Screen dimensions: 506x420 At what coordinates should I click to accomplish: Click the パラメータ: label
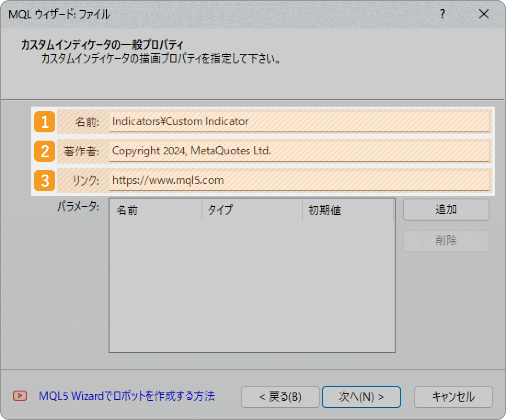click(x=78, y=206)
